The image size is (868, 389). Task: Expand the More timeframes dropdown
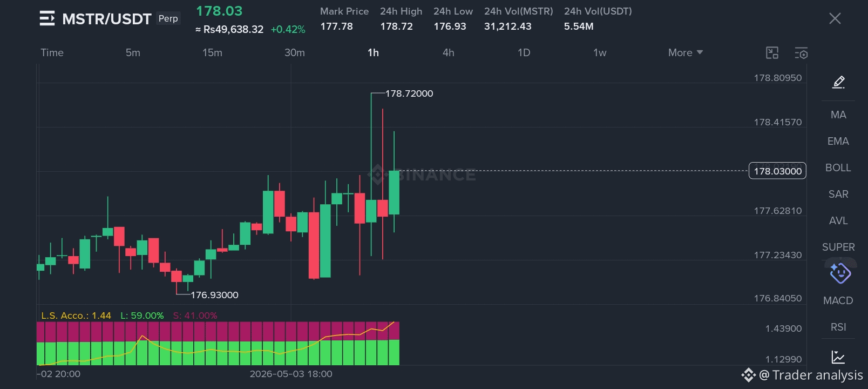click(x=686, y=52)
